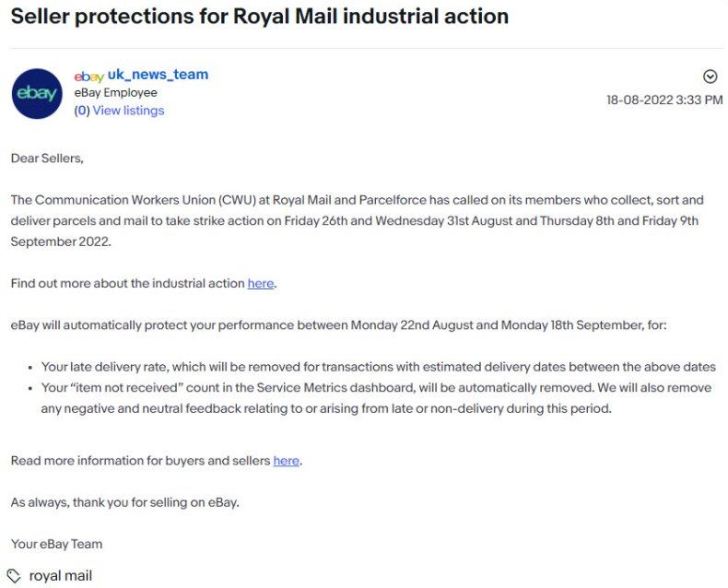Image resolution: width=728 pixels, height=588 pixels.
Task: Click the thank you for selling line
Action: pyautogui.click(x=125, y=502)
